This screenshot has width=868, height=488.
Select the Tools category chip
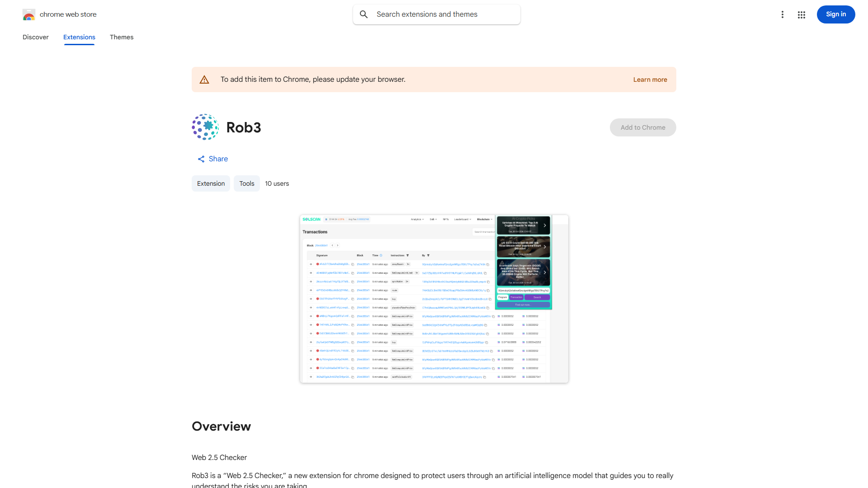pos(246,183)
